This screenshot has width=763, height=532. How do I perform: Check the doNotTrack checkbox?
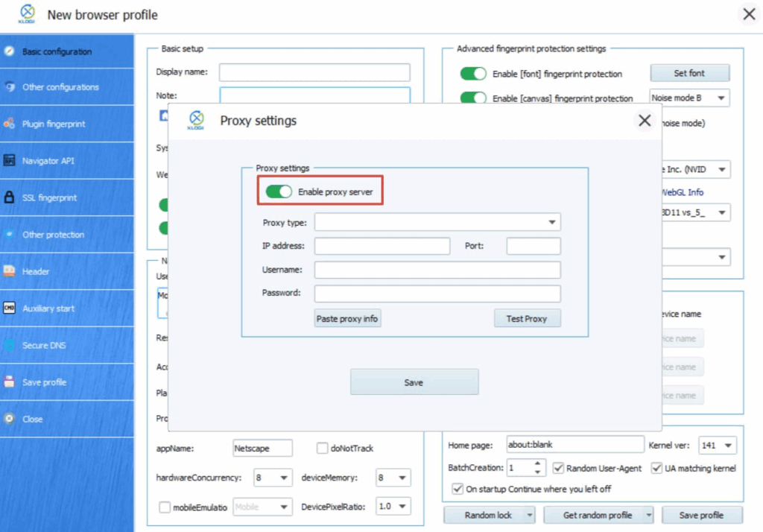[323, 448]
